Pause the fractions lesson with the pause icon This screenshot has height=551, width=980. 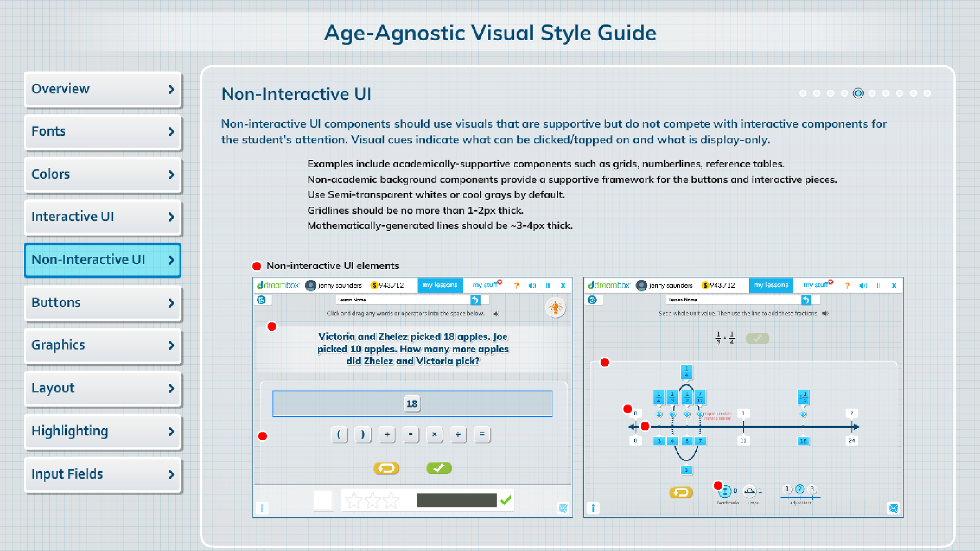[x=878, y=286]
